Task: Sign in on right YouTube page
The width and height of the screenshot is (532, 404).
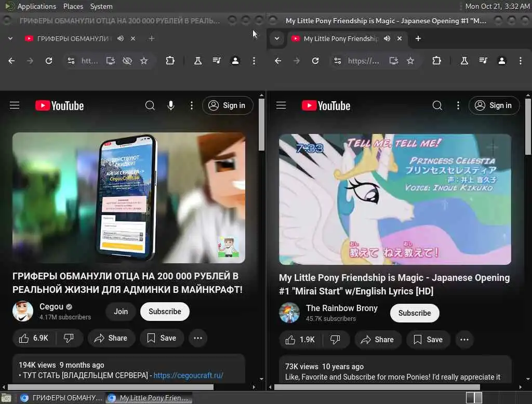Action: tap(494, 105)
